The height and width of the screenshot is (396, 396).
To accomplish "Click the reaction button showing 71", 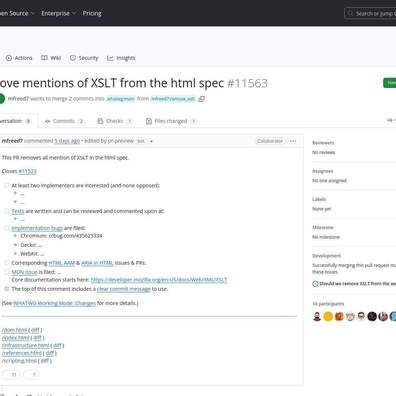I will pyautogui.click(x=11, y=375).
